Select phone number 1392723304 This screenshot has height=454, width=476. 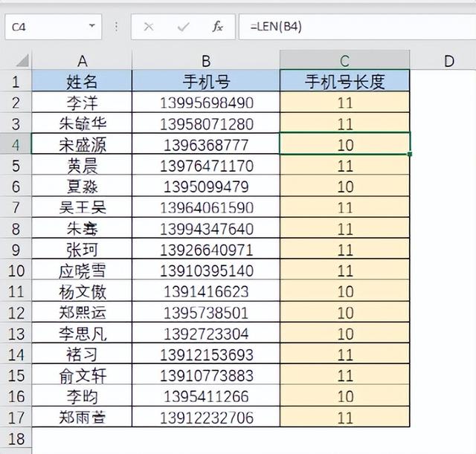click(206, 333)
